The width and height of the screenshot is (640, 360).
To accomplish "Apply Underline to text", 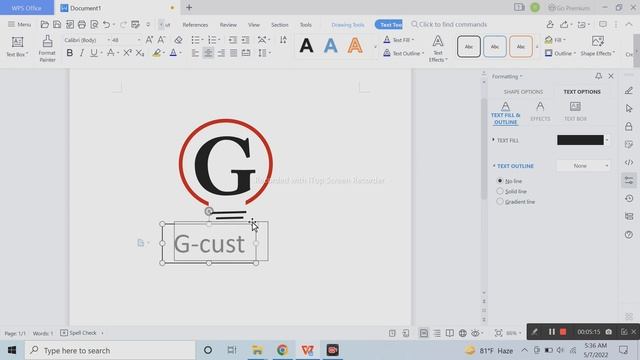I will 94,53.
